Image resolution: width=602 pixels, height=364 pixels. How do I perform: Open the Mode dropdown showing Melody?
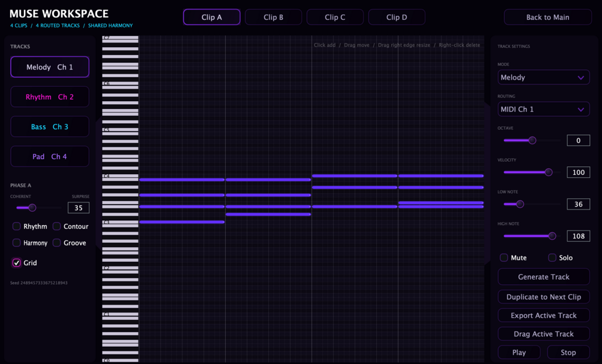tap(544, 77)
